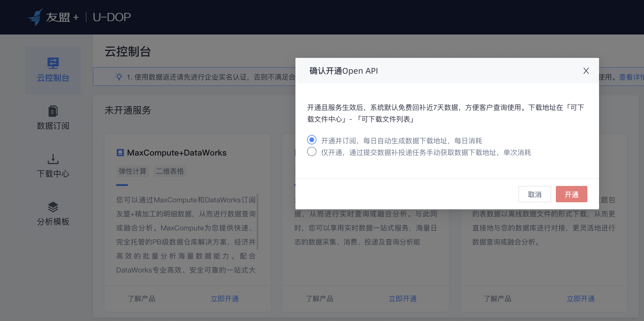The width and height of the screenshot is (644, 321).
Task: Click the 弹性计算 tag
Action: pos(133,171)
